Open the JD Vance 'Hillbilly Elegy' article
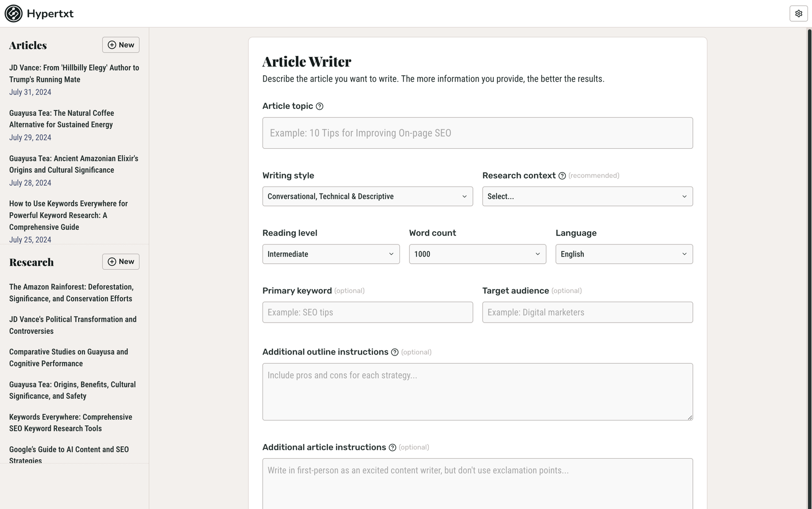This screenshot has width=812, height=509. click(74, 74)
